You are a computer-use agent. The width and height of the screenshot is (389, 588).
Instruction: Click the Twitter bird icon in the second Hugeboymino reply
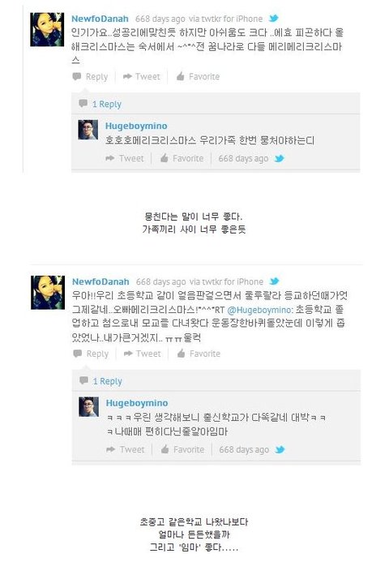(280, 449)
